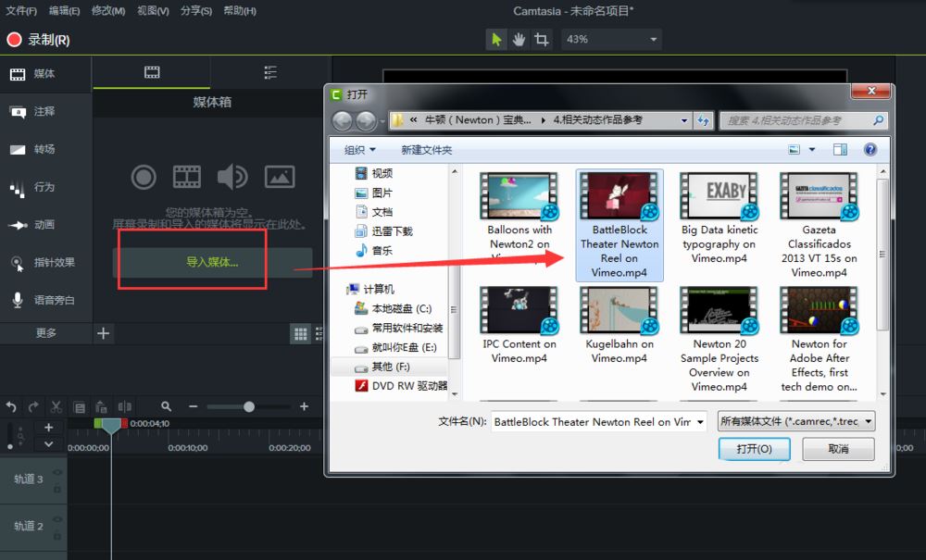The height and width of the screenshot is (560, 926).
Task: Switch to the 媒体 sidebar tab
Action: pyautogui.click(x=45, y=74)
